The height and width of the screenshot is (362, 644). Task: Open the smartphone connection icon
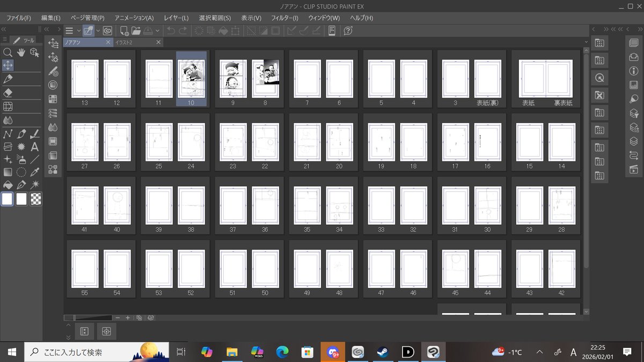coord(332,31)
